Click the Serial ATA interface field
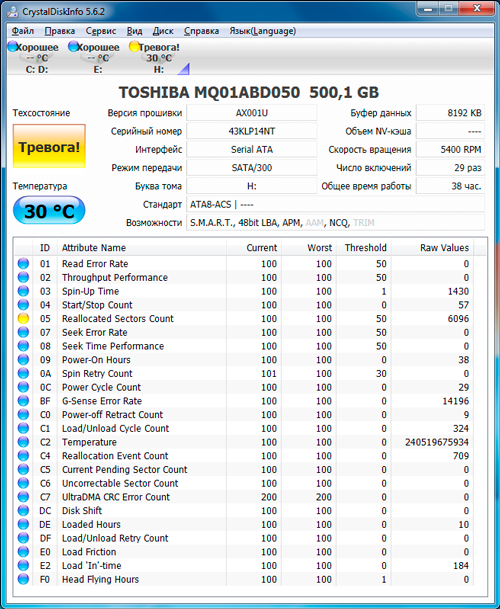 [x=252, y=150]
